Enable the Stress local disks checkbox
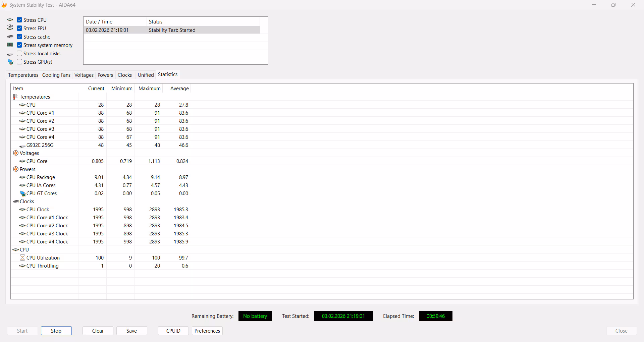644x342 pixels. 19,54
